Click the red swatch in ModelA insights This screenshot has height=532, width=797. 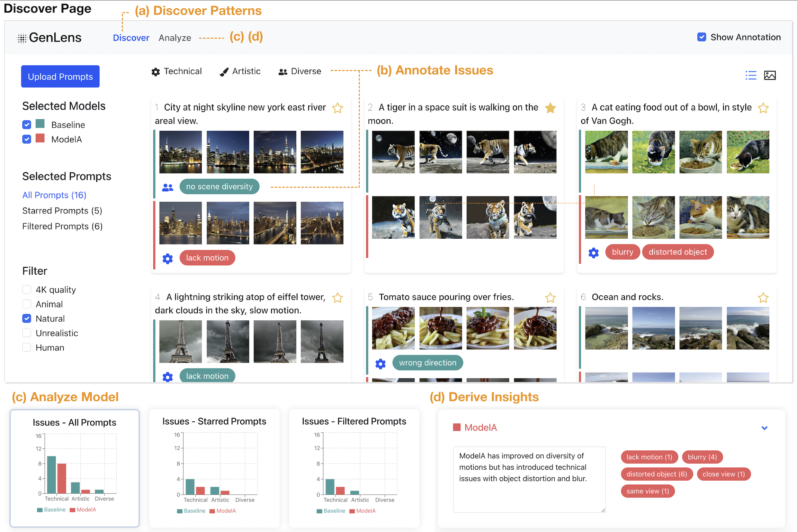tap(457, 428)
